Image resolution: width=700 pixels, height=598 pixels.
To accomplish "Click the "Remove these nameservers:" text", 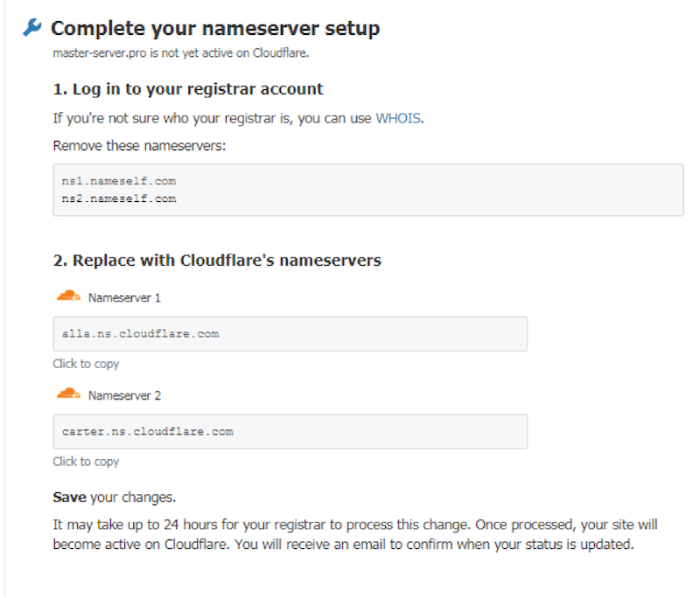I will click(139, 145).
